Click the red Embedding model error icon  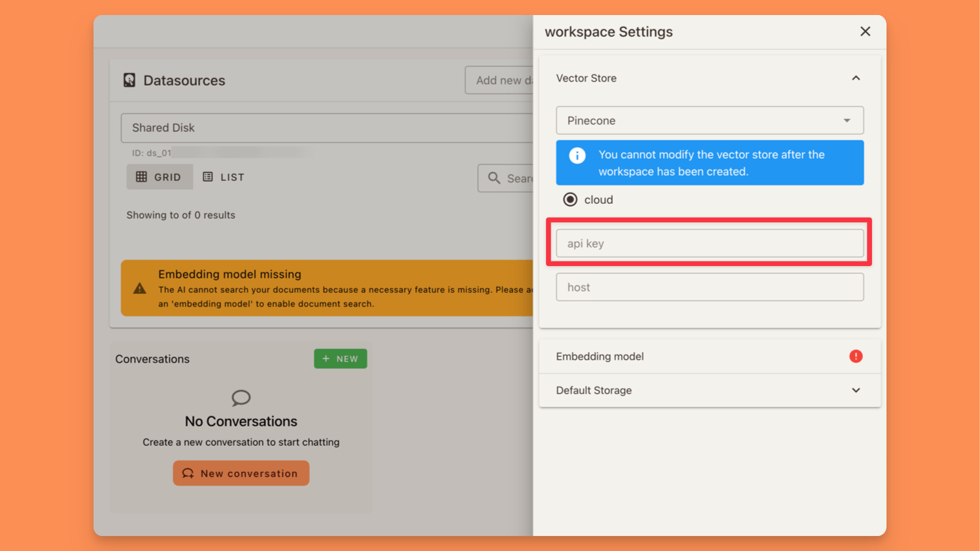[x=856, y=356]
